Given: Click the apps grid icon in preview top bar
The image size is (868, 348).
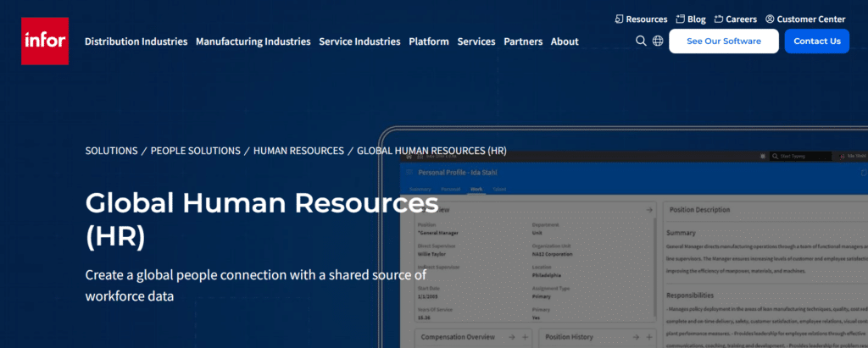Looking at the screenshot, I should (420, 157).
